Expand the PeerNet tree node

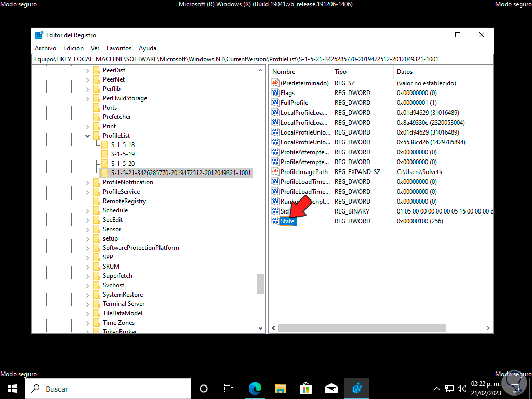click(x=87, y=79)
